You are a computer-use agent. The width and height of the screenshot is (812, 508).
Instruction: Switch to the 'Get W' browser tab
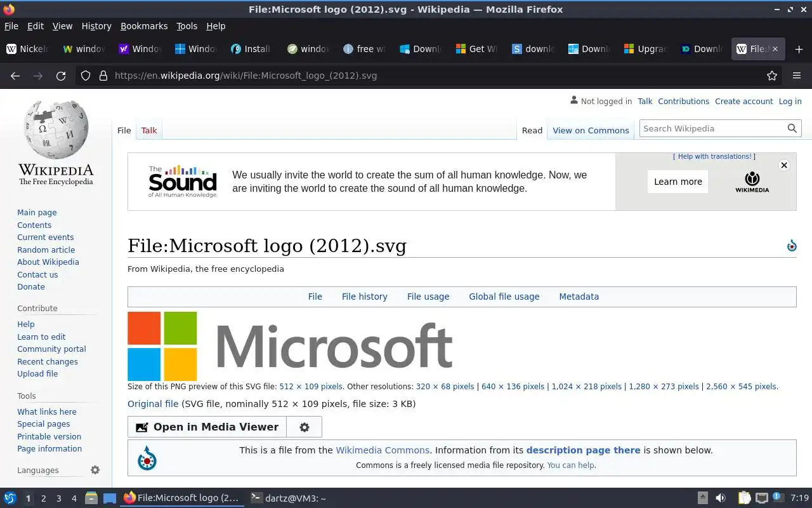click(x=477, y=49)
